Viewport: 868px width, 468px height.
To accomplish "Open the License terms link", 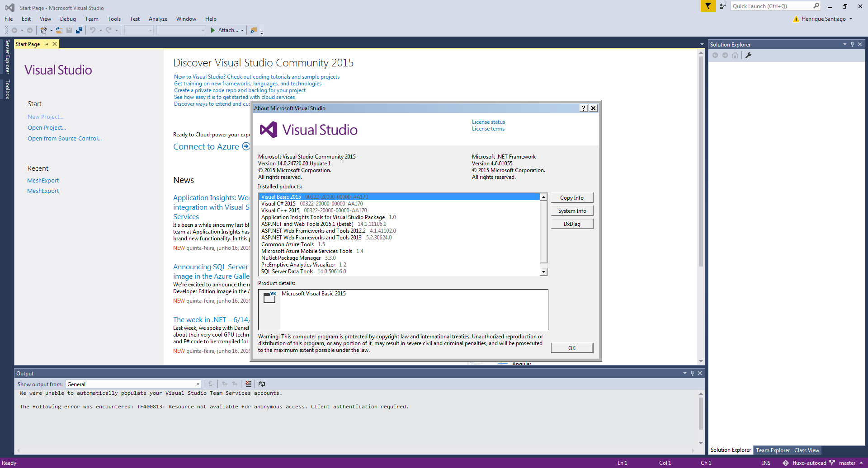I will (488, 129).
